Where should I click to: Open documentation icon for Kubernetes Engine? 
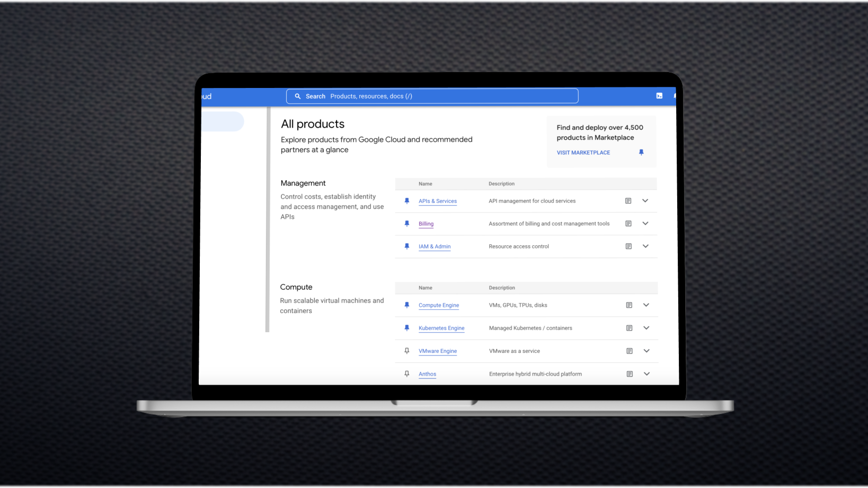(x=629, y=328)
